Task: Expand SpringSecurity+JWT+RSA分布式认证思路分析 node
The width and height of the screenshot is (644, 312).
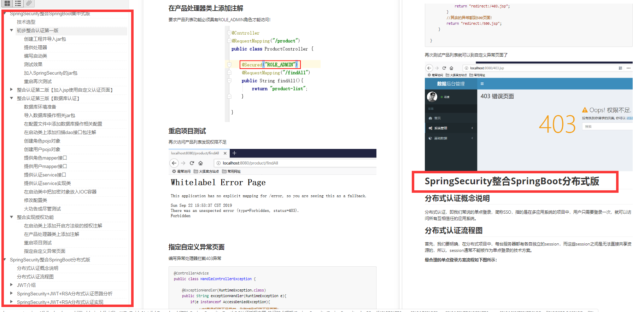Action: (11, 294)
